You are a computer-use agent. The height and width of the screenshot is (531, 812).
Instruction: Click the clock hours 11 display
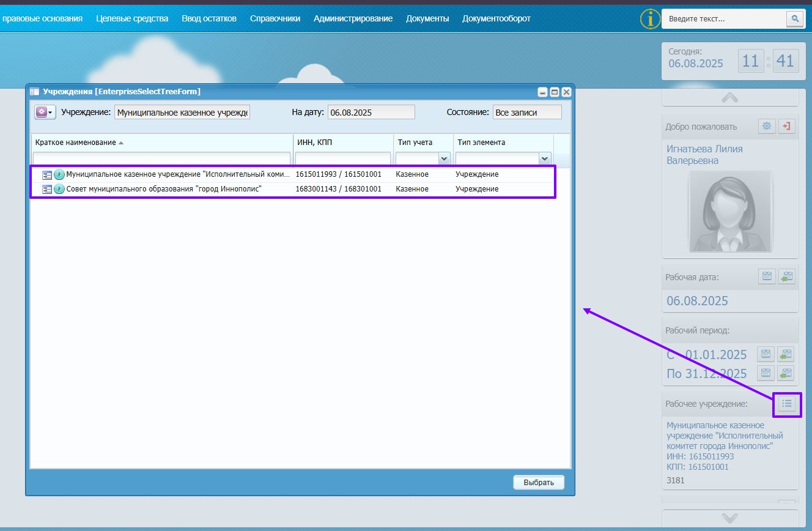pos(750,61)
